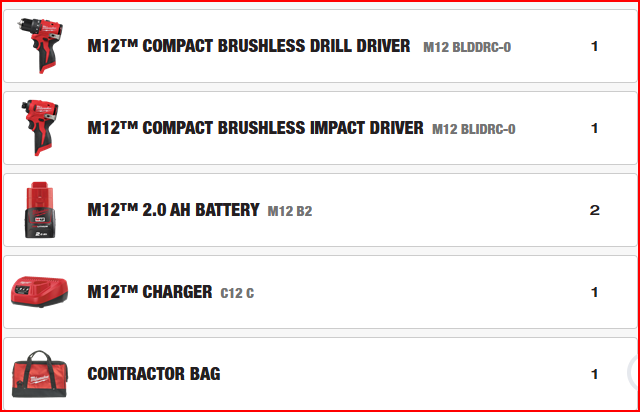The height and width of the screenshot is (412, 640).
Task: Click model number M12 BLDDRC-0
Action: tap(467, 47)
